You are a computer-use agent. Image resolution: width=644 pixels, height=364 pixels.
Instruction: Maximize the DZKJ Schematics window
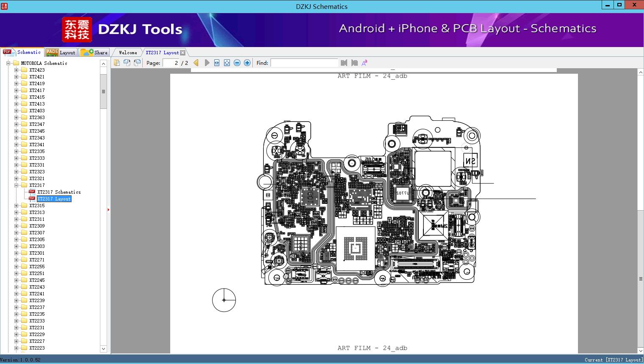(619, 5)
